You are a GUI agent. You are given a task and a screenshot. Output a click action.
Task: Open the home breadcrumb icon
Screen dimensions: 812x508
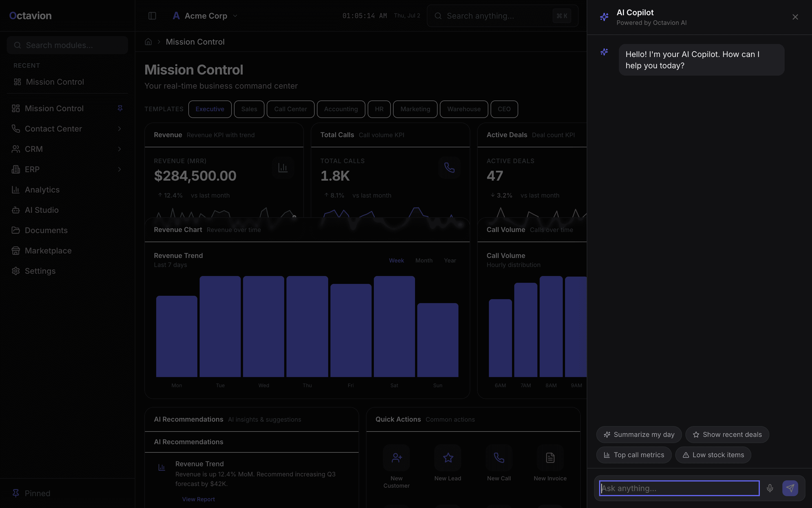148,42
